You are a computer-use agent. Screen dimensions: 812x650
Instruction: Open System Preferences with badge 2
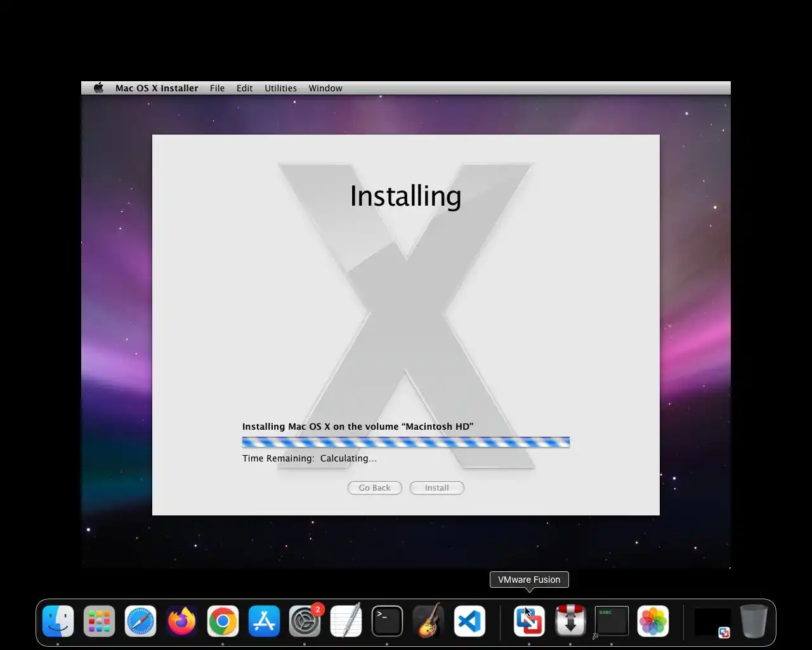pos(305,621)
